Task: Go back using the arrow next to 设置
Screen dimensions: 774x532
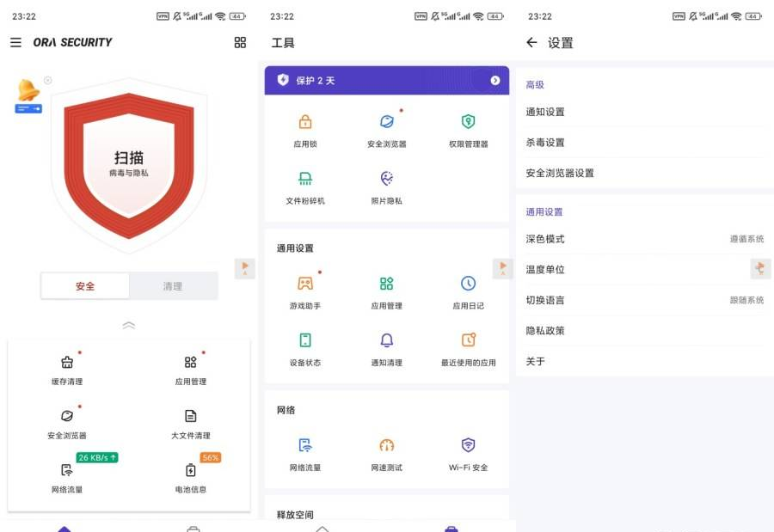Action: [531, 42]
